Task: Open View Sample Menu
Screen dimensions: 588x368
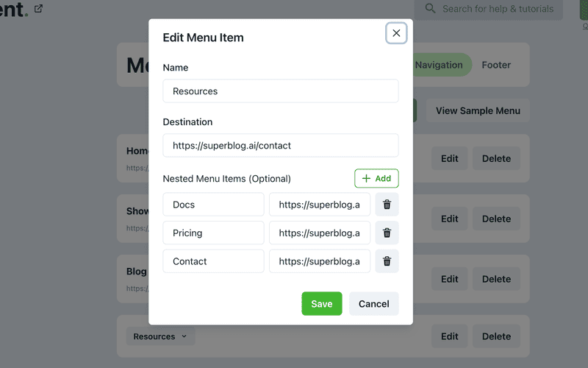Action: click(x=478, y=111)
